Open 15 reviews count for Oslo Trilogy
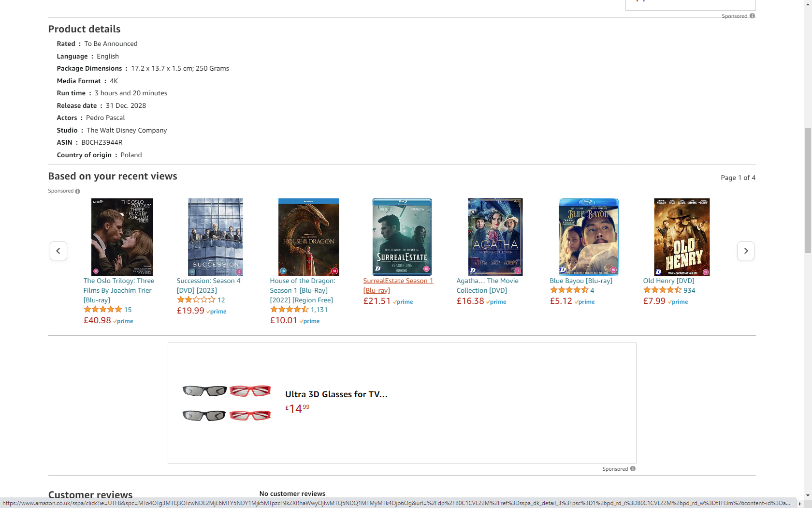The image size is (812, 508). pos(128,310)
